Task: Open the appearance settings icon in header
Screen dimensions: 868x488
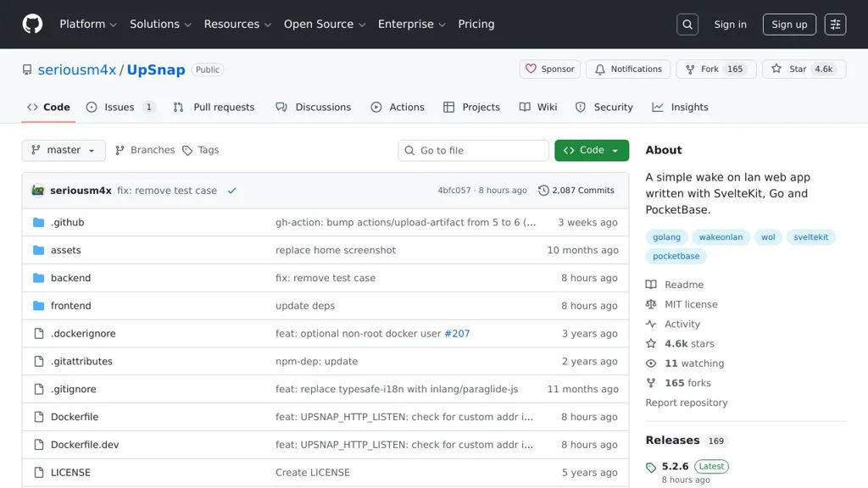Action: [x=835, y=25]
